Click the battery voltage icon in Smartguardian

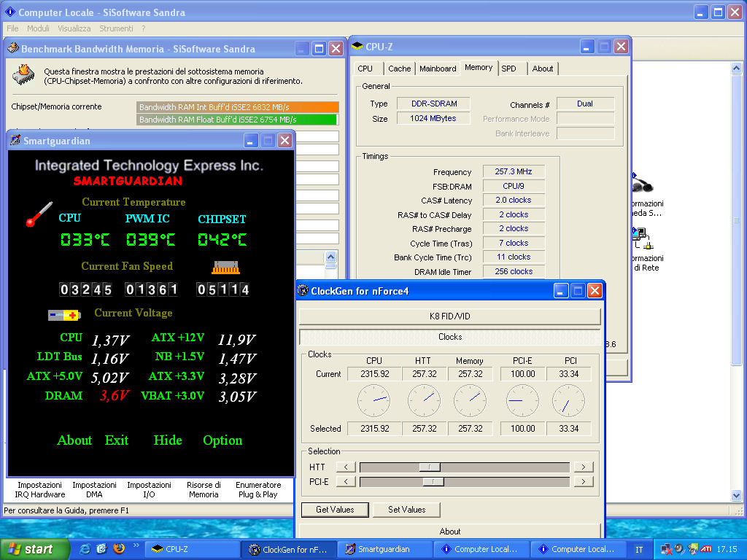pos(64,315)
